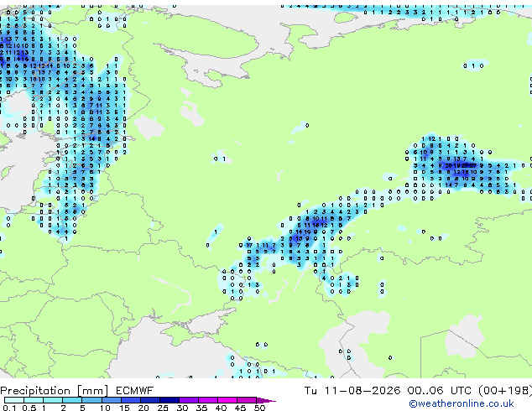Pick the magenta legend swatch between 40 and 45

pos(227,400)
